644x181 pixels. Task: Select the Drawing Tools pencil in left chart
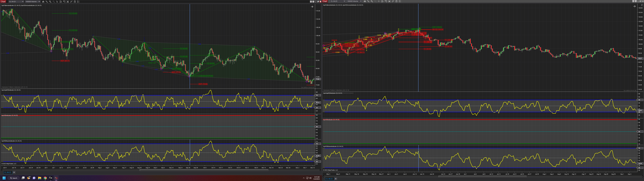click(47, 2)
